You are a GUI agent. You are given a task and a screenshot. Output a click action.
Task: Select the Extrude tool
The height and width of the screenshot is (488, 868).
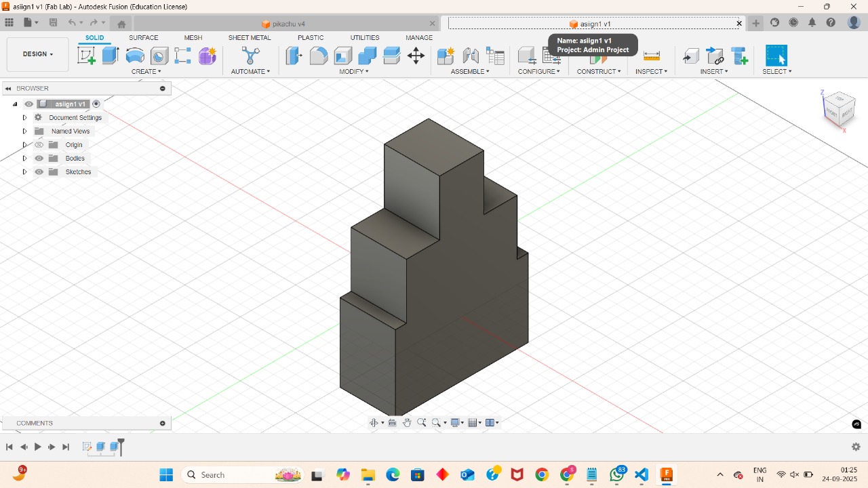110,56
